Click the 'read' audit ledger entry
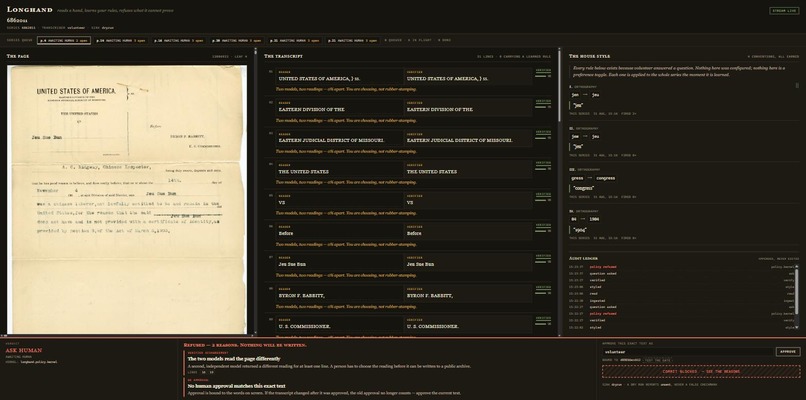806x400 pixels. coord(684,294)
